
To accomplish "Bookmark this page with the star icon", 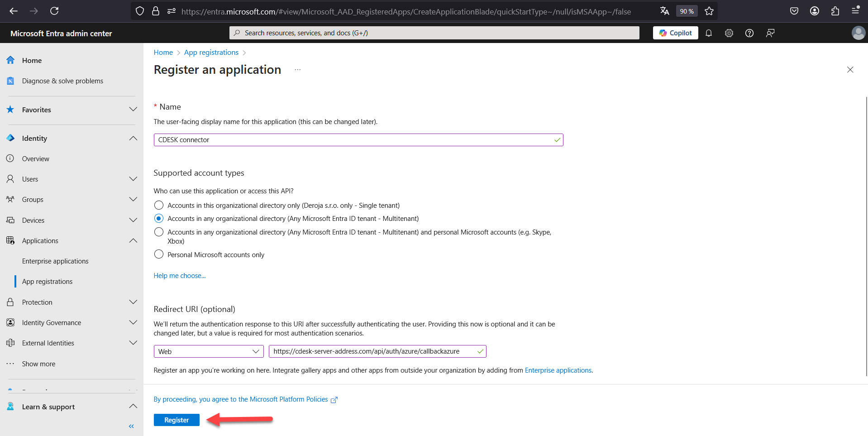I will click(709, 11).
